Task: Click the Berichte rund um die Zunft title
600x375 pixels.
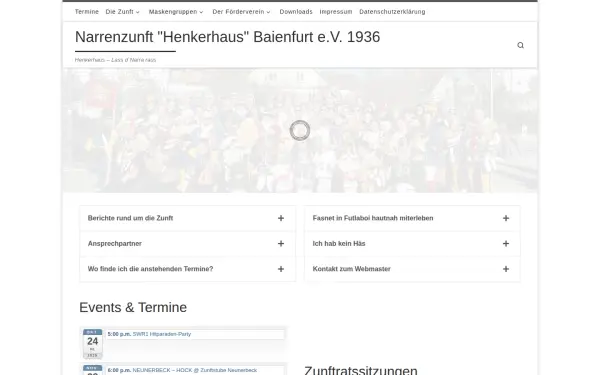Action: pos(130,218)
